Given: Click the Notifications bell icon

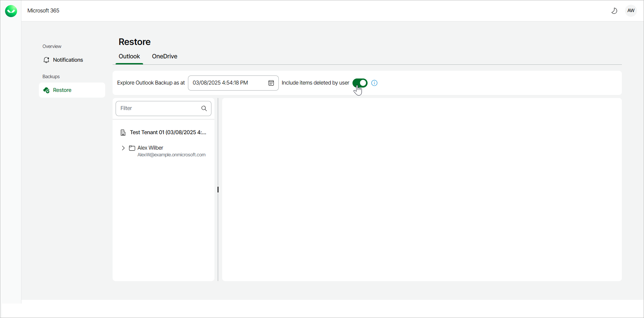Looking at the screenshot, I should pyautogui.click(x=47, y=60).
